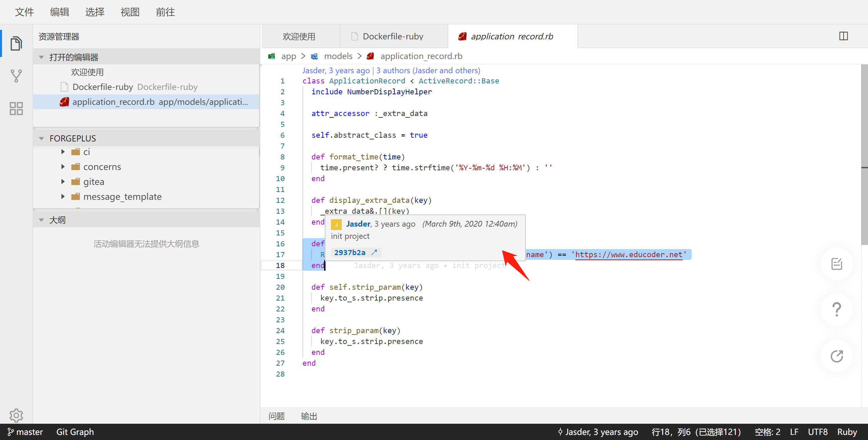Open Git Graph from status bar

pos(75,432)
